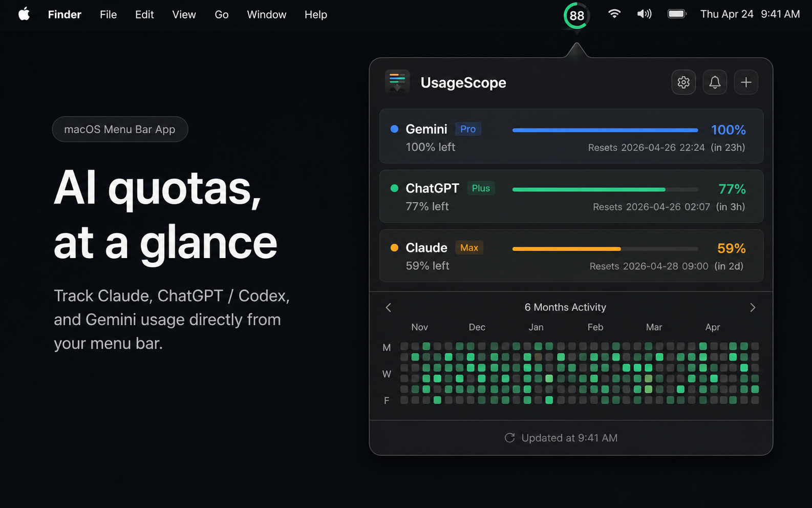This screenshot has height=508, width=812.
Task: Refresh usage via the Updated icon
Action: [509, 438]
